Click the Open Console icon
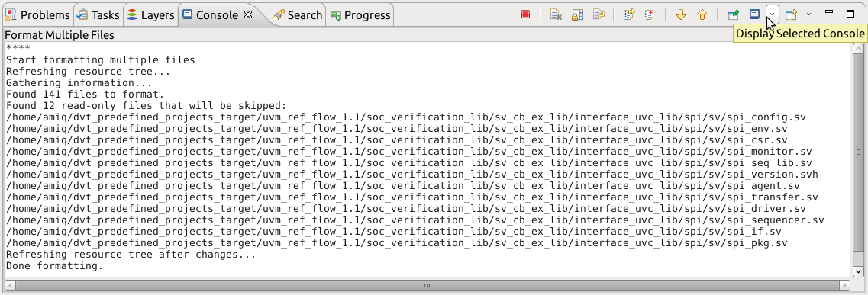 [792, 15]
